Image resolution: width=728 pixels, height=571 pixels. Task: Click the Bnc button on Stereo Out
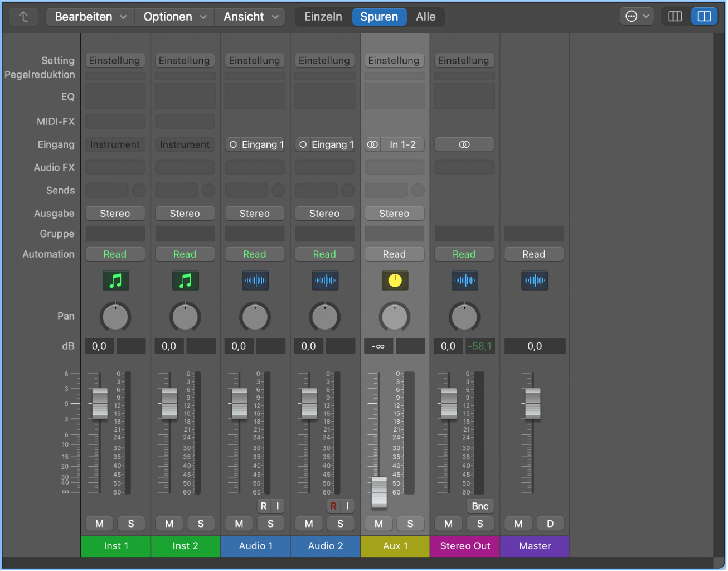point(480,506)
